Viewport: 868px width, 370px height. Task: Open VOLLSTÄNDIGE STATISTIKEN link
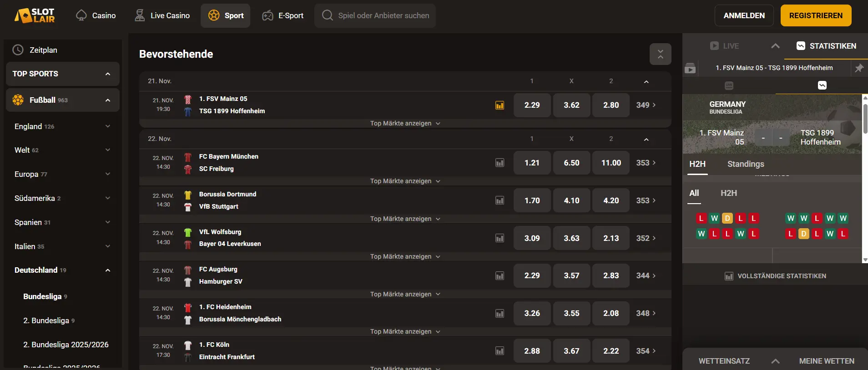[x=775, y=276]
